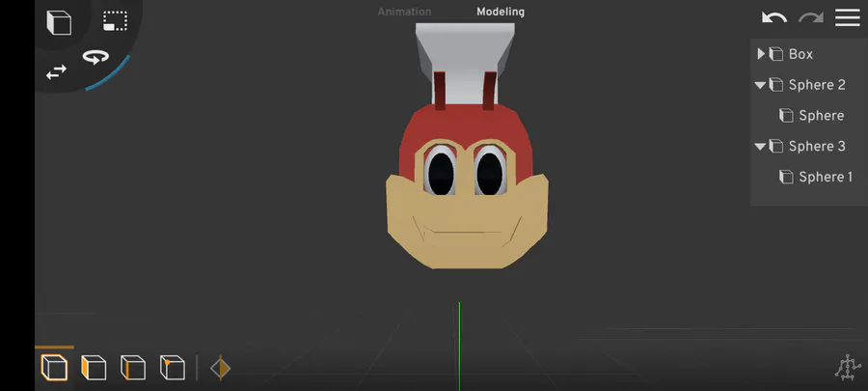
Task: Tap the orange diamond keyframe icon
Action: [x=220, y=368]
